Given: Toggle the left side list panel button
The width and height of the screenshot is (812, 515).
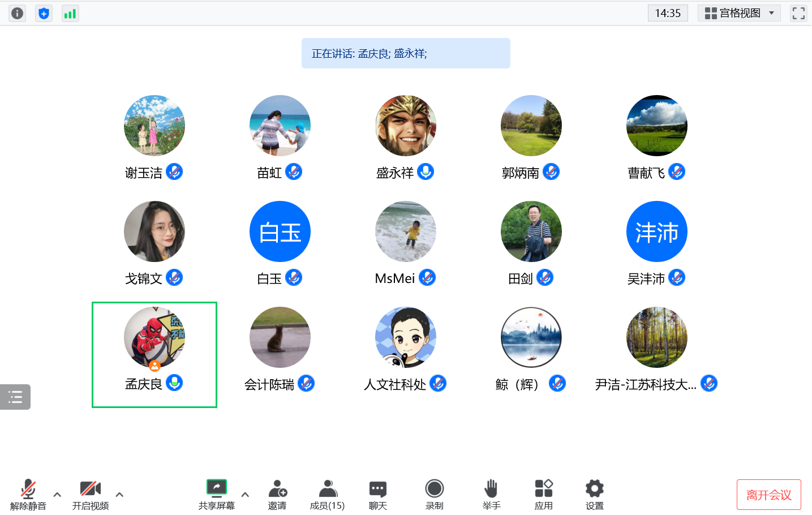Looking at the screenshot, I should 15,397.
